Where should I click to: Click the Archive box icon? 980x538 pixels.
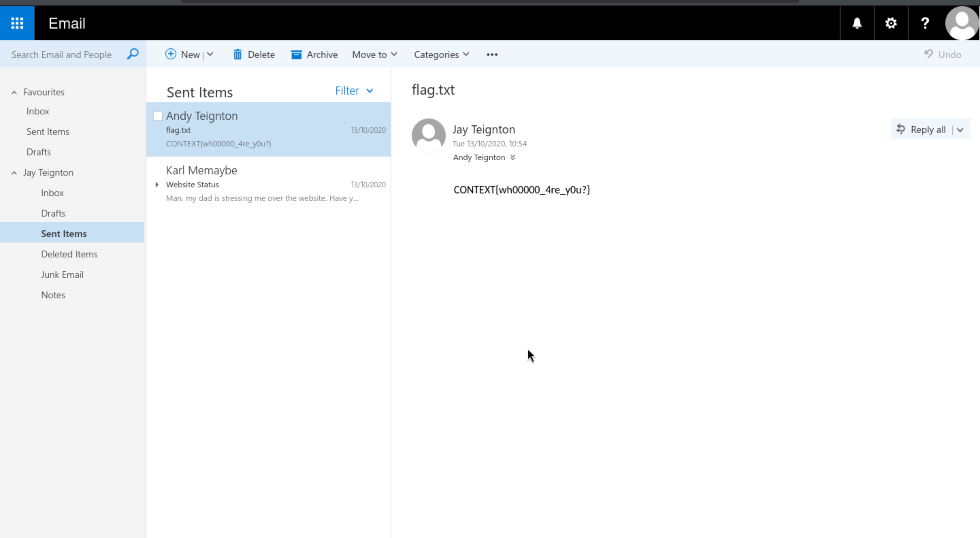[296, 54]
